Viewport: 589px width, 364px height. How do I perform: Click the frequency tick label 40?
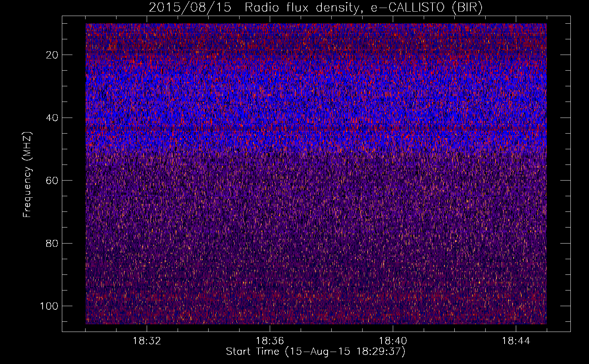click(x=52, y=118)
